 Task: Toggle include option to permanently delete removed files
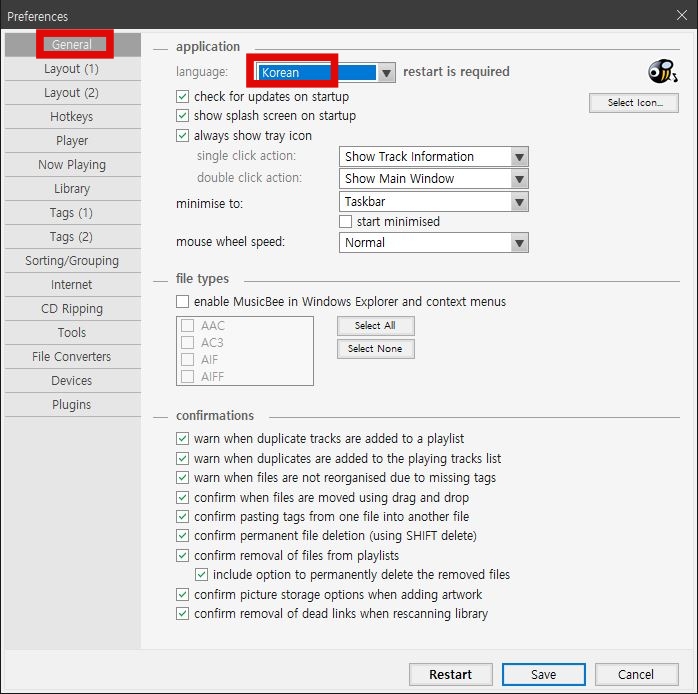coord(201,575)
